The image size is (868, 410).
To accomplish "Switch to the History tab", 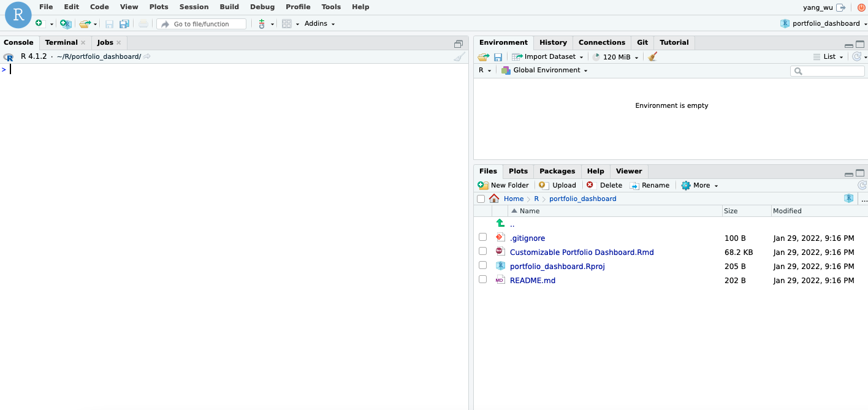I will pos(553,42).
